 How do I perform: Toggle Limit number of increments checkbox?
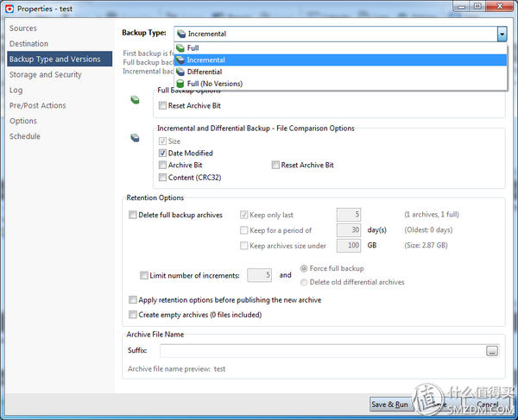tap(144, 275)
